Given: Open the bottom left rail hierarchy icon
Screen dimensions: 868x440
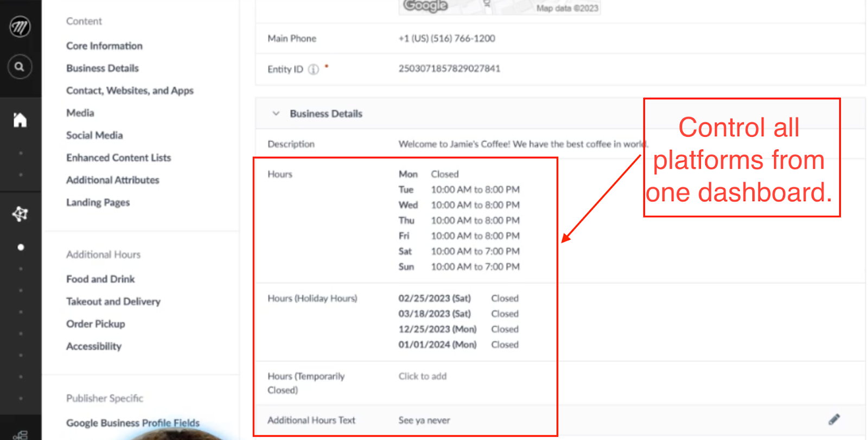Looking at the screenshot, I should (20, 435).
